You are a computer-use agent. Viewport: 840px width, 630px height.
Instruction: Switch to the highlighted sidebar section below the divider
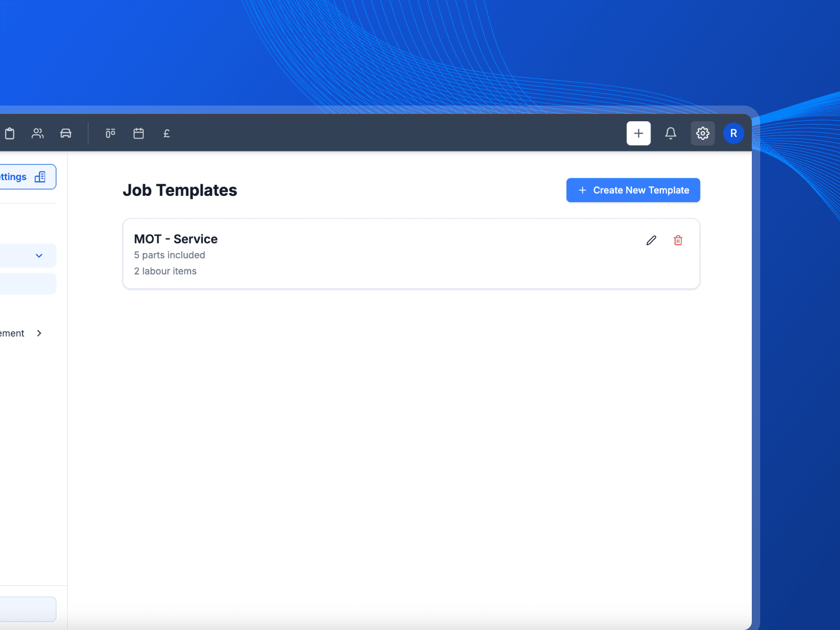point(21,283)
